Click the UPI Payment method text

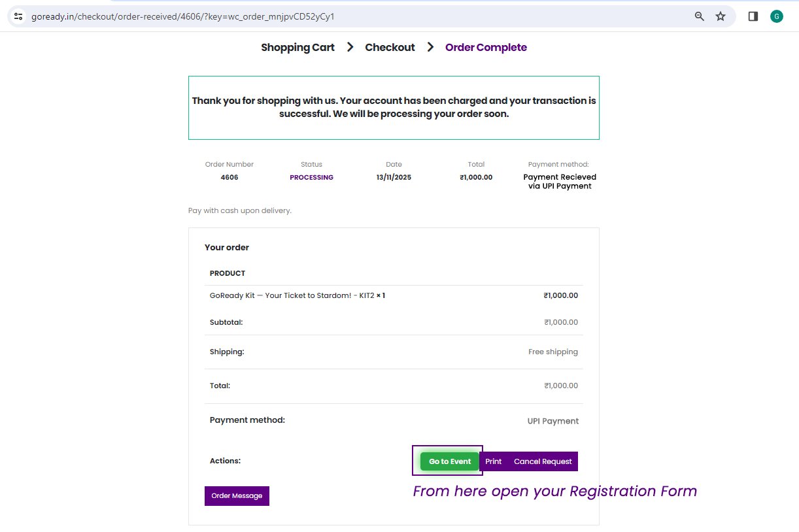click(x=553, y=421)
